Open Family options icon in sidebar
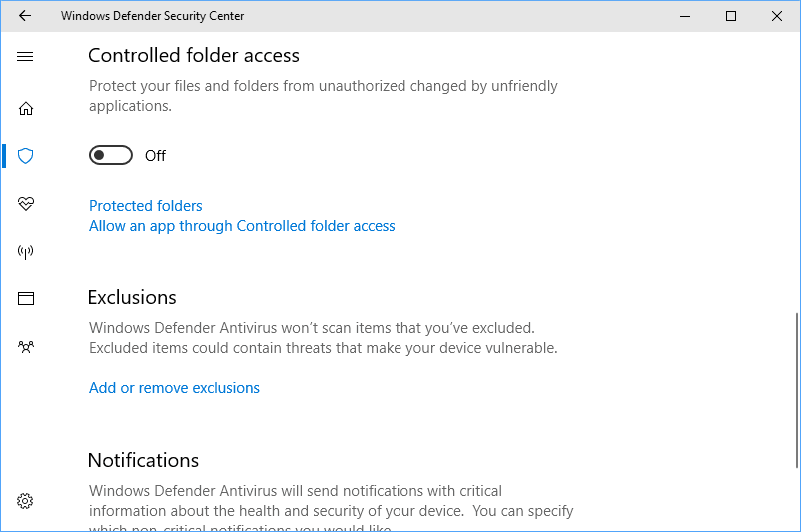The image size is (801, 532). 26,347
